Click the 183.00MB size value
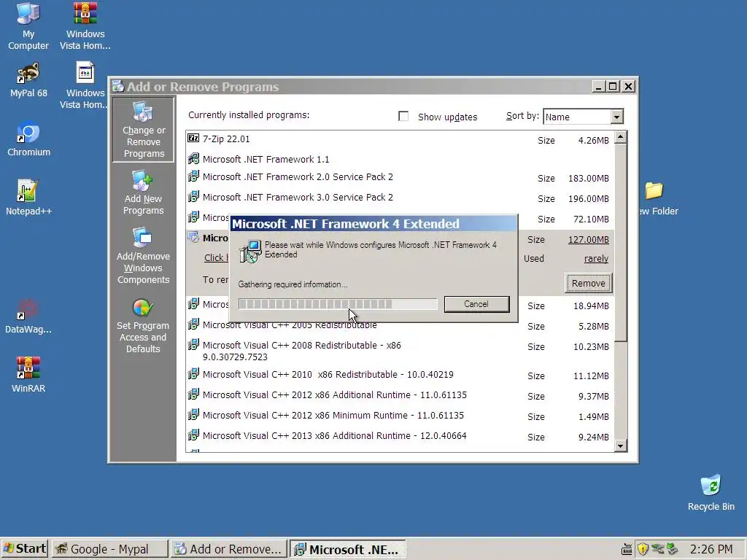The width and height of the screenshot is (747, 560). pyautogui.click(x=589, y=178)
